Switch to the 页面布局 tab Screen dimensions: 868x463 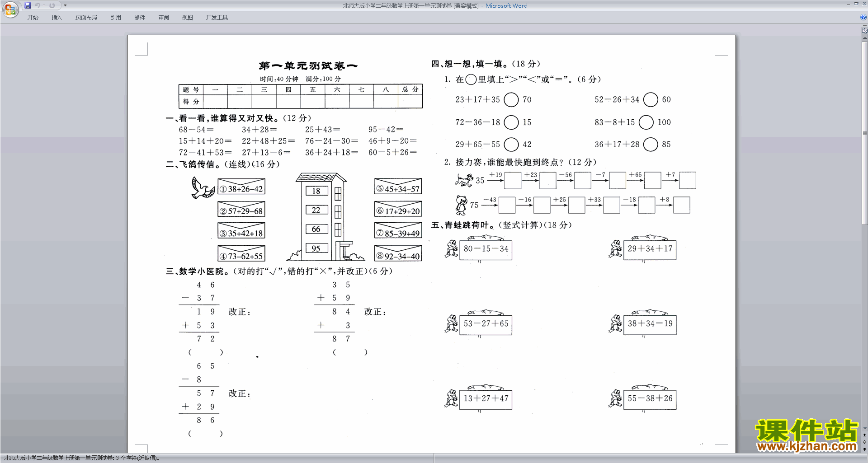click(86, 18)
